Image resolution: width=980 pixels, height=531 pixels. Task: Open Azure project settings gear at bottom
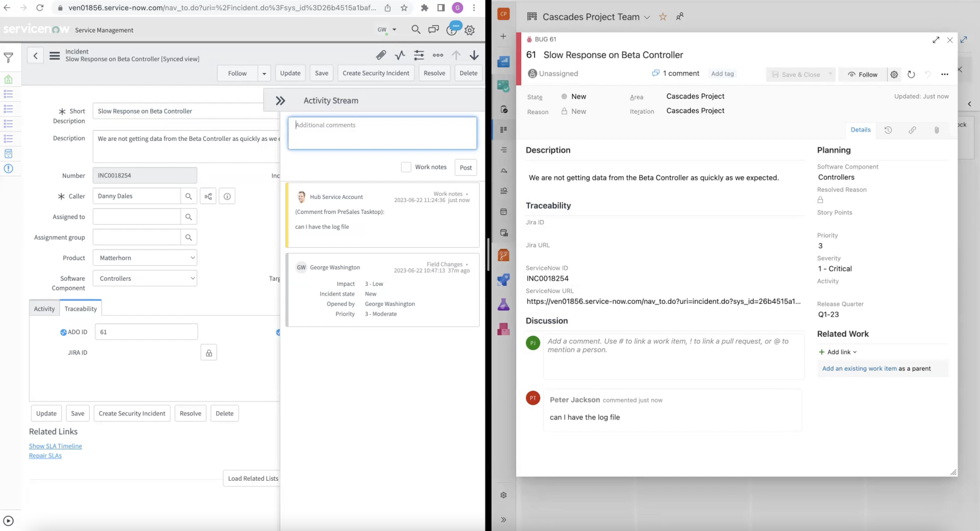coord(503,495)
